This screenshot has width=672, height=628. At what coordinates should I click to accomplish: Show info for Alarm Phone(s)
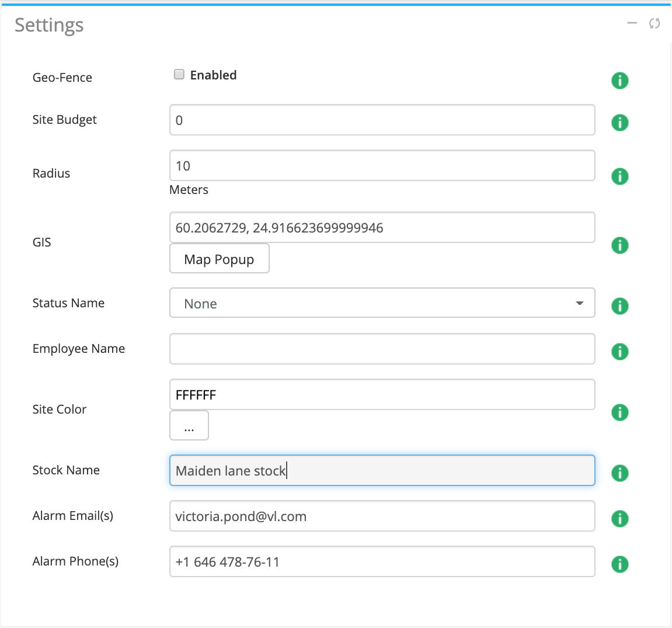[619, 564]
